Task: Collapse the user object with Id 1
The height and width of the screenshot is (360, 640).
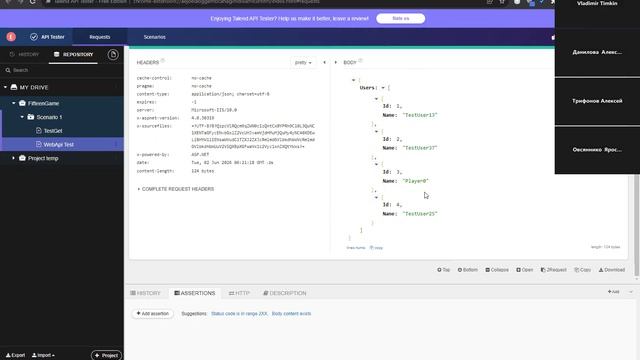Action: (x=376, y=99)
